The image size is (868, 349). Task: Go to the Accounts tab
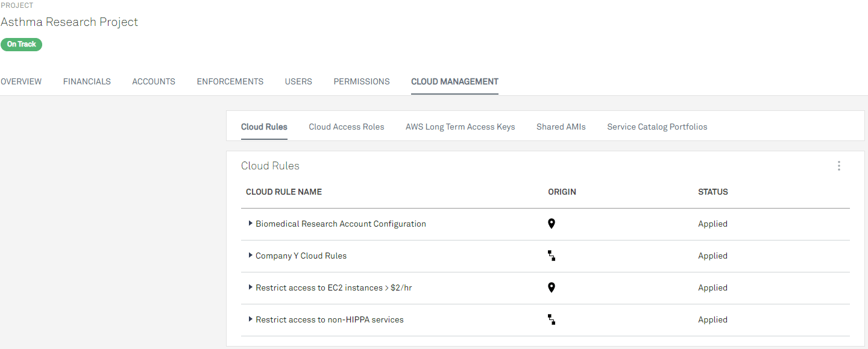(x=154, y=81)
